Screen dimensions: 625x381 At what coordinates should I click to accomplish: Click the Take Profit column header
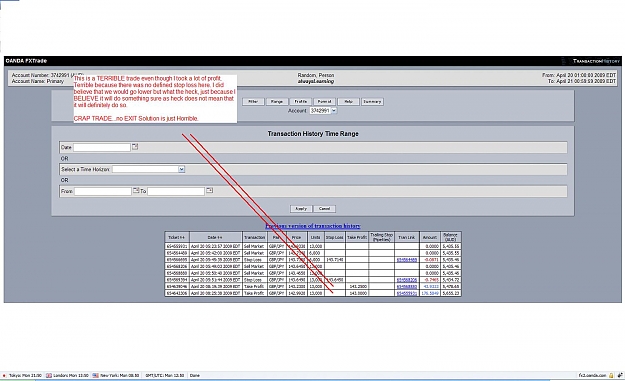(x=357, y=237)
